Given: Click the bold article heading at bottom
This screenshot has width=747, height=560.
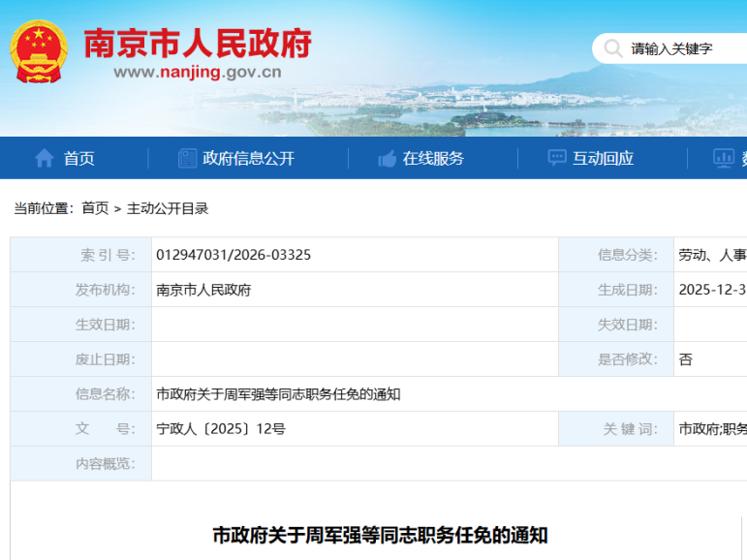Looking at the screenshot, I should coord(381,535).
